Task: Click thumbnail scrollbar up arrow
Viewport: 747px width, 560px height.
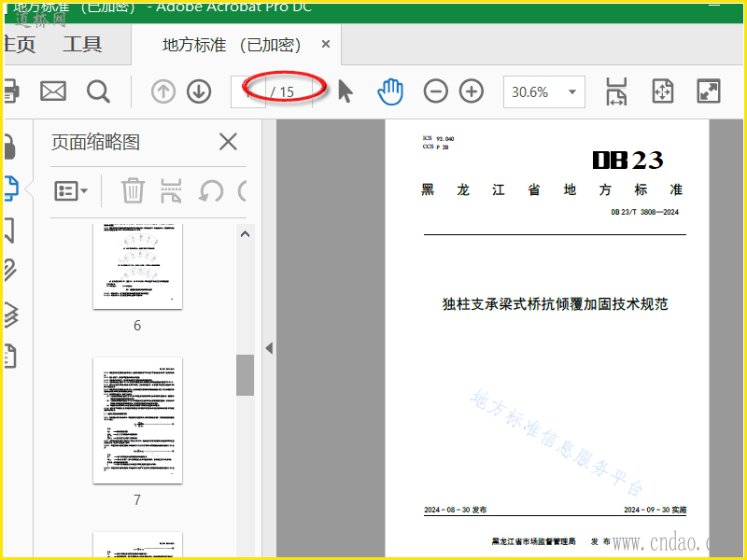Action: (245, 234)
